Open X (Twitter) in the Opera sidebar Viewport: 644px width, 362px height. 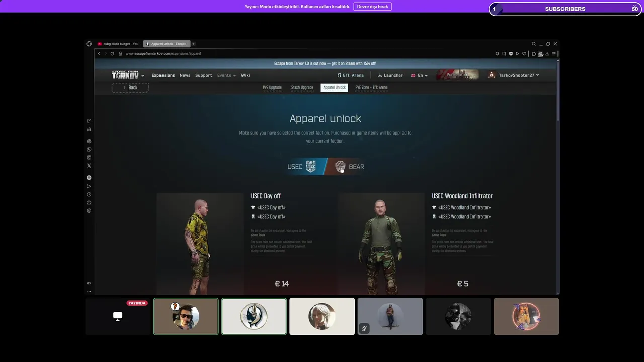tap(89, 165)
